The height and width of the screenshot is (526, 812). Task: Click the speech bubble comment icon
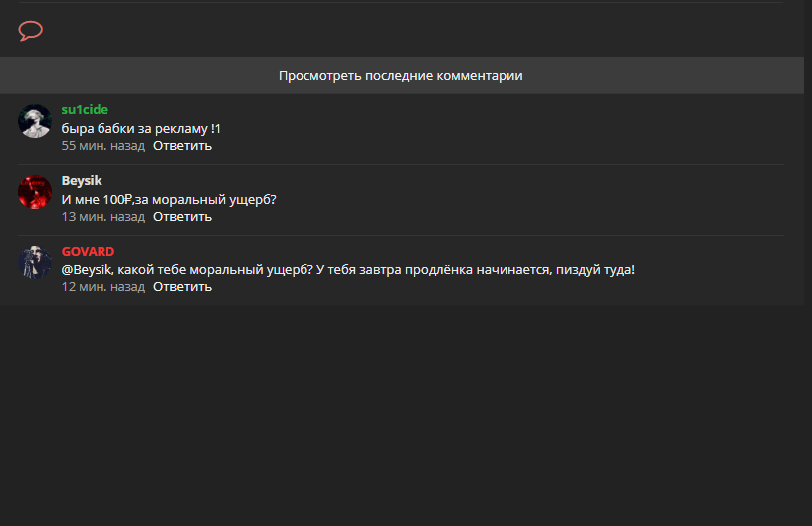coord(31,31)
